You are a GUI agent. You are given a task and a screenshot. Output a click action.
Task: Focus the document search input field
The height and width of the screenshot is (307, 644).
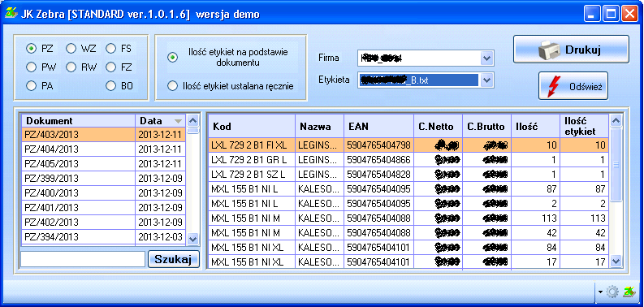coord(83,259)
